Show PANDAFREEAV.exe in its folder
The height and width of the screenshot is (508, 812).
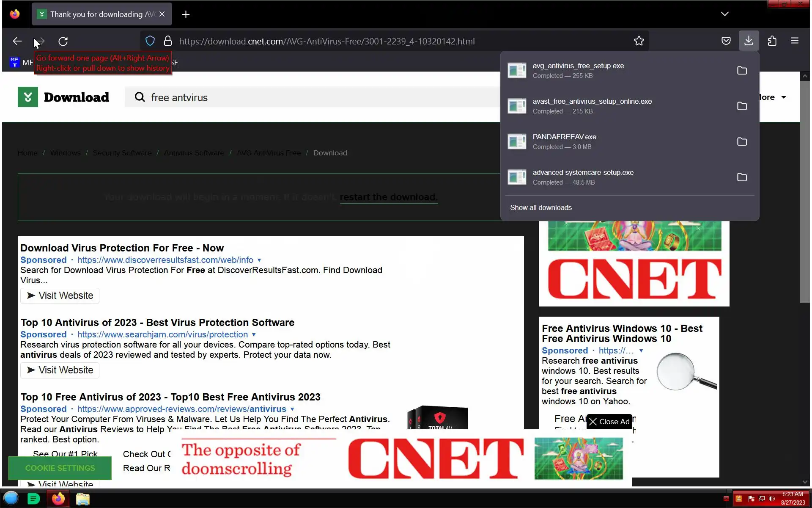pyautogui.click(x=742, y=142)
